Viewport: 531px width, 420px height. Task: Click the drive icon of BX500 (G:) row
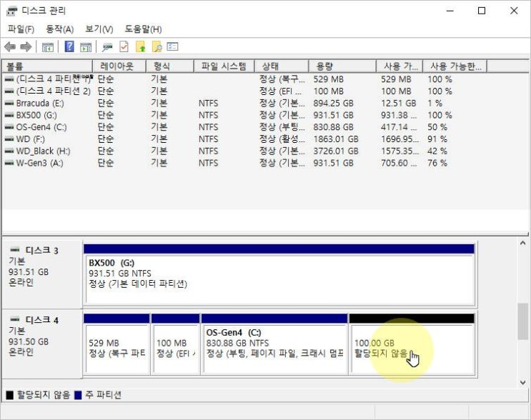click(9, 115)
